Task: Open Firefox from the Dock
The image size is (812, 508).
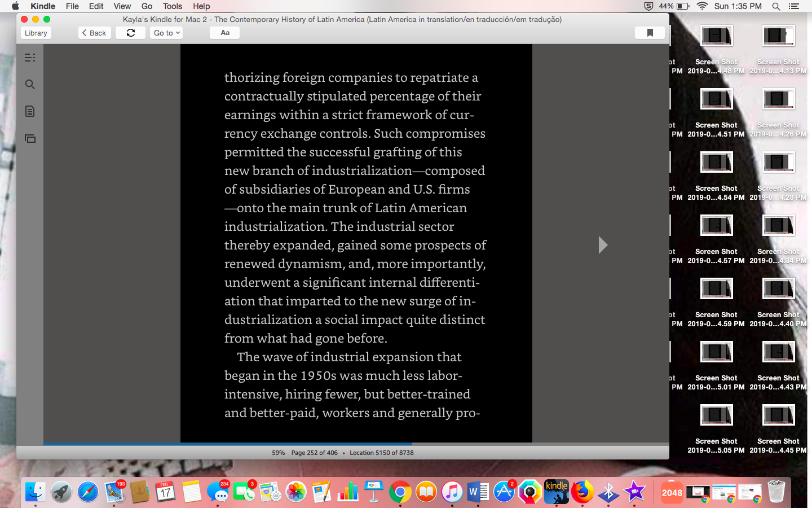Action: coord(582,492)
